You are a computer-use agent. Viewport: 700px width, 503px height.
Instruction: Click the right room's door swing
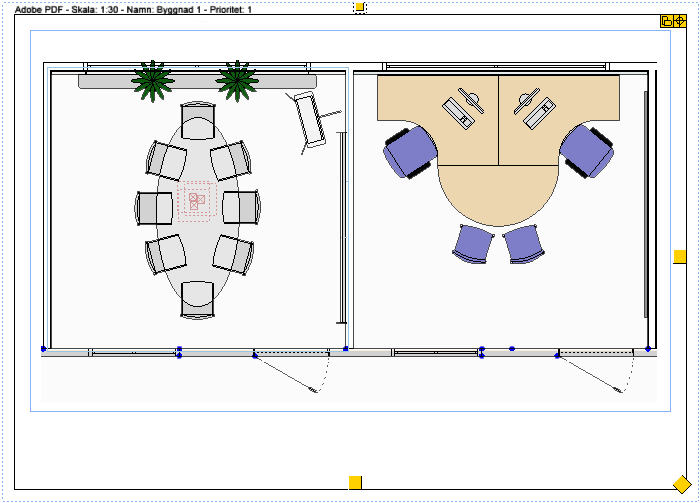click(x=598, y=373)
